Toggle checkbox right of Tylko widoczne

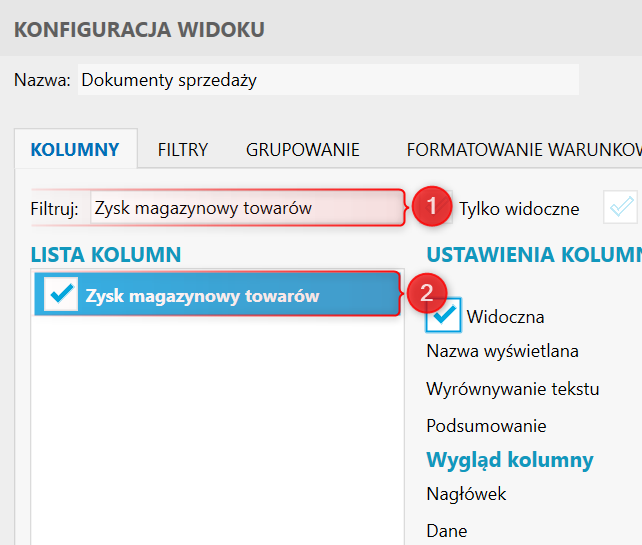point(621,207)
